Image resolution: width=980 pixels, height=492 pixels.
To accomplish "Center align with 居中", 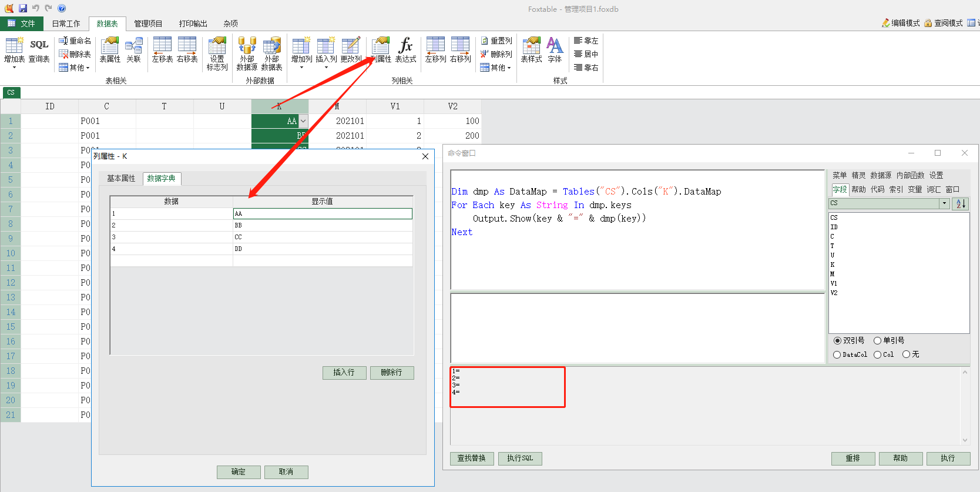I will tap(586, 54).
